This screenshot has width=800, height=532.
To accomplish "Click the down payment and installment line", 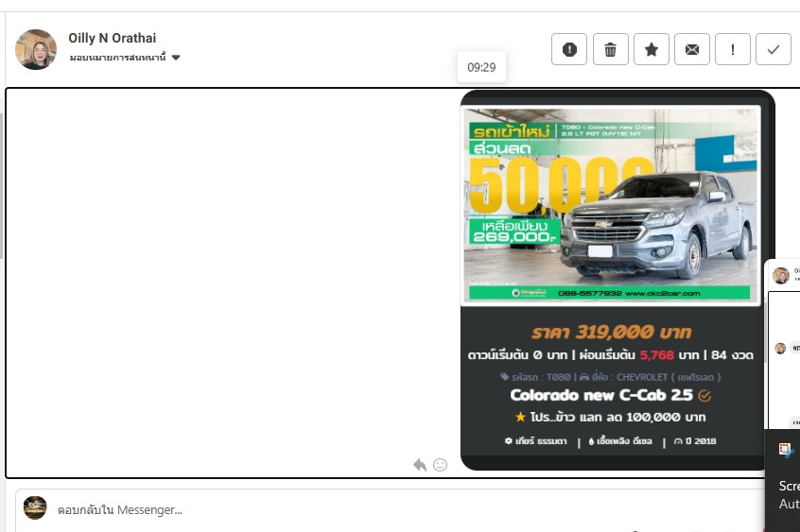I will point(611,355).
